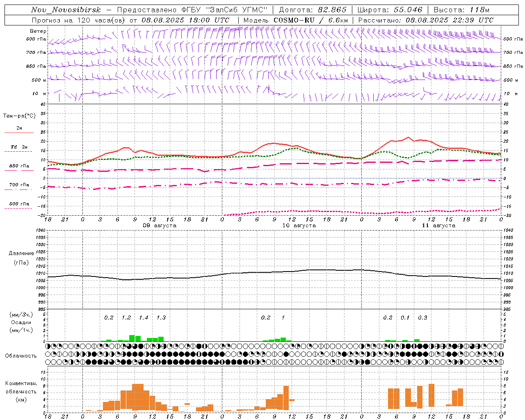Select the Высота: 118м header entry
525x420 pixels.
[x=461, y=10]
